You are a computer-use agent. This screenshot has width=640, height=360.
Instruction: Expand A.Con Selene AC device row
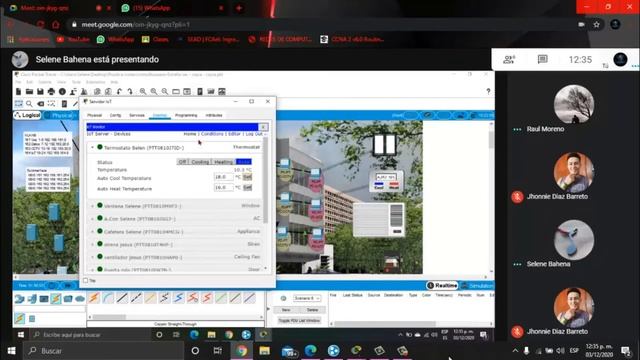coord(92,219)
